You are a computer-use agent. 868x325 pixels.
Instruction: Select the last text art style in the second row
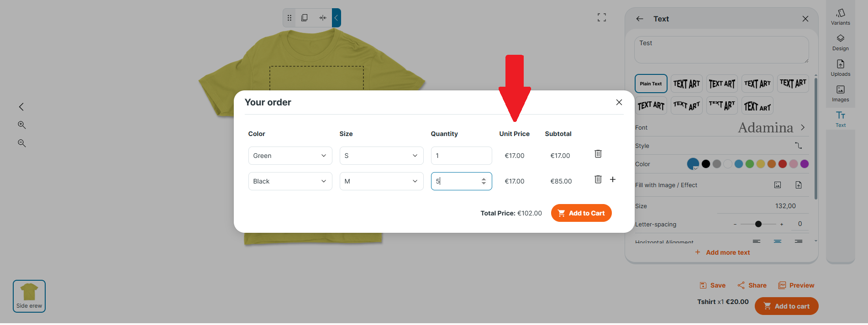[x=758, y=105]
